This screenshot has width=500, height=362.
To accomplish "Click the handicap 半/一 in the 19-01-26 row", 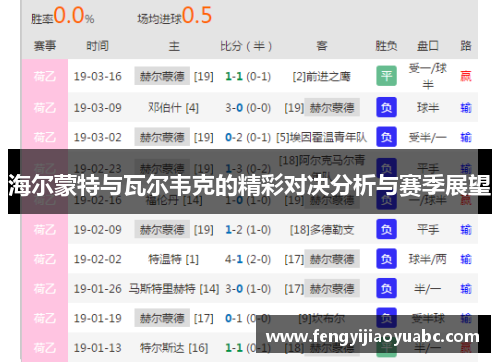I will [x=428, y=288].
